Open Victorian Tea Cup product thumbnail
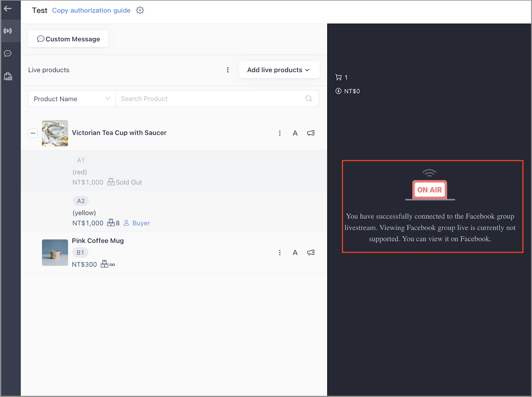This screenshot has height=397, width=532. (55, 133)
